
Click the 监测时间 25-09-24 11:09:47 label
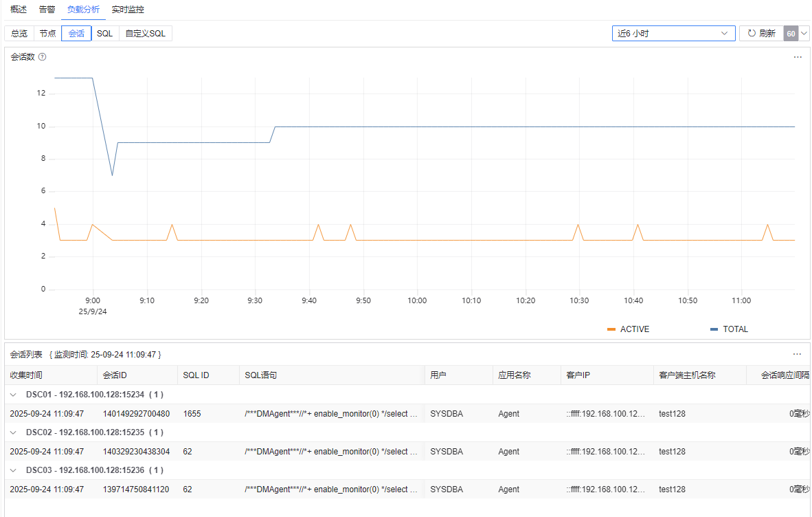pyautogui.click(x=105, y=355)
